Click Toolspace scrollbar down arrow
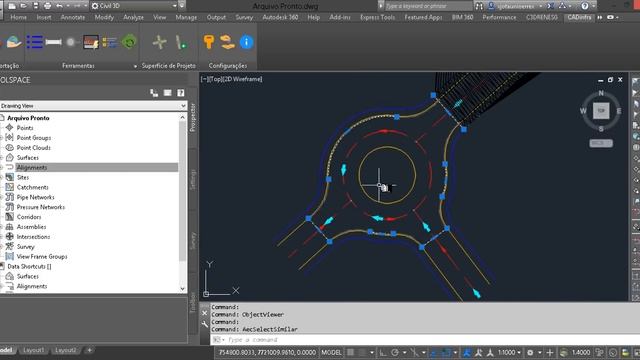The height and width of the screenshot is (360, 640). click(x=182, y=289)
